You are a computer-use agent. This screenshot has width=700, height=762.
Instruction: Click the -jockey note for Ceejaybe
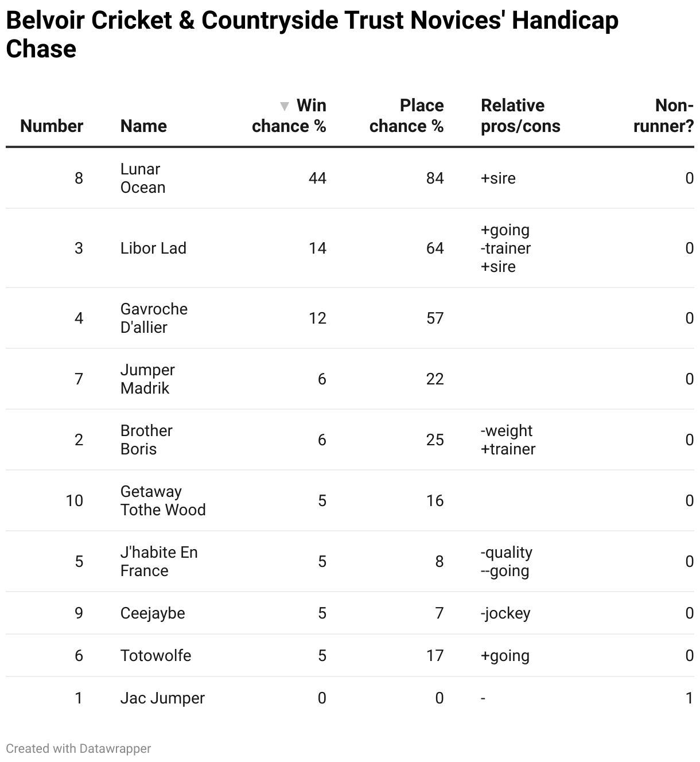[505, 613]
